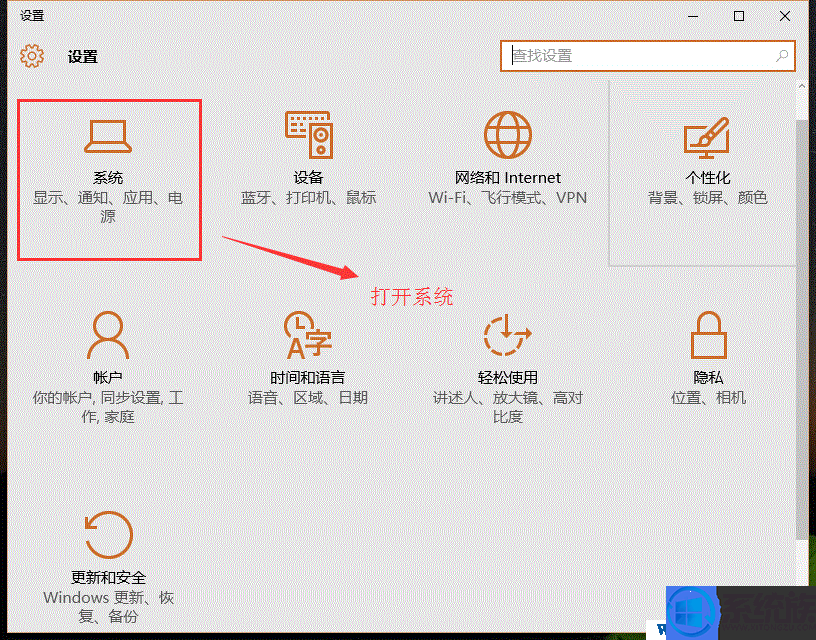Image resolution: width=816 pixels, height=640 pixels.
Task: Click the 查找设置 search field
Action: (648, 56)
